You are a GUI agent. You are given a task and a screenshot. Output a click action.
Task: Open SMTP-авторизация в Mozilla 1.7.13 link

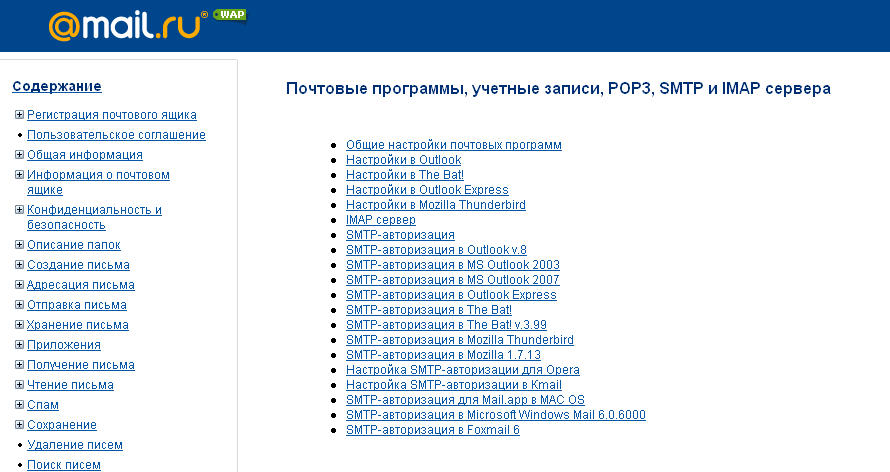click(x=443, y=355)
